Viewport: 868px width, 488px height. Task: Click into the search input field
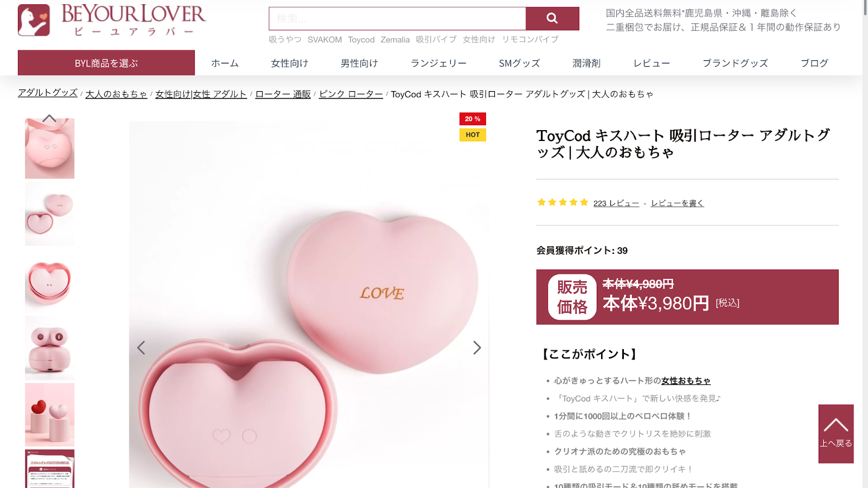[397, 18]
